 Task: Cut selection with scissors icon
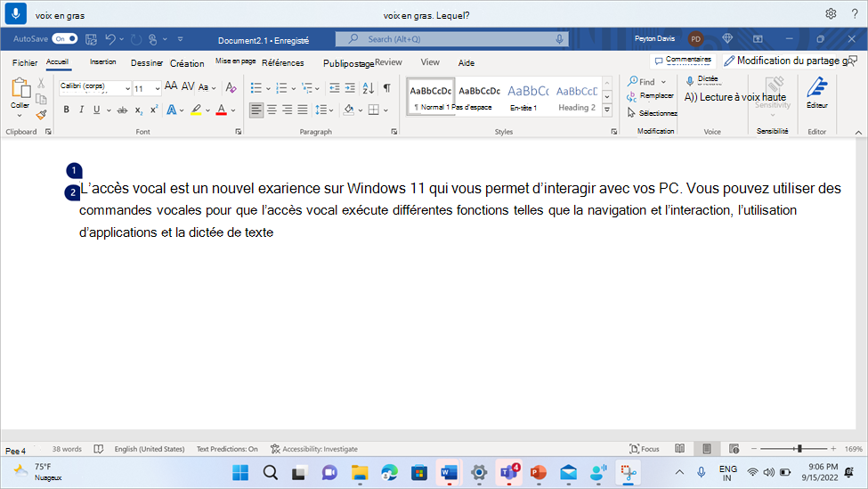coord(42,84)
